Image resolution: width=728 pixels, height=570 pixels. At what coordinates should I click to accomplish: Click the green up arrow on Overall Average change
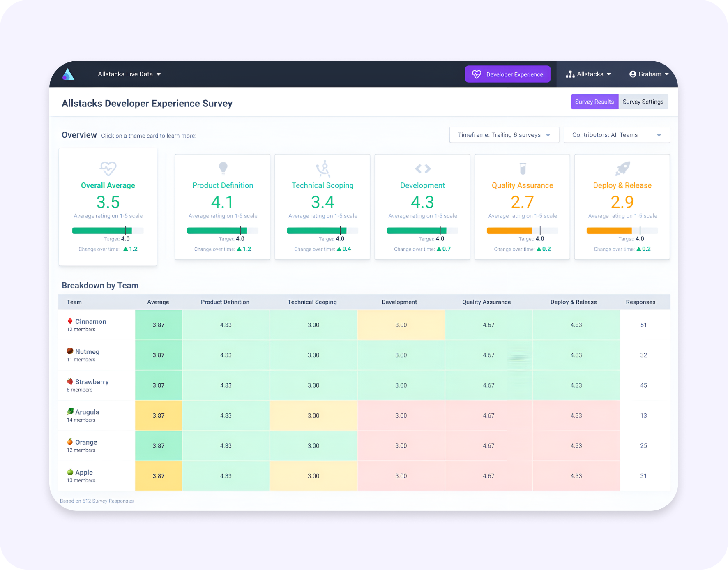tap(126, 249)
